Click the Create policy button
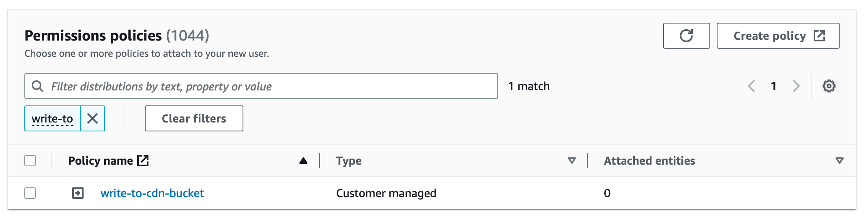The width and height of the screenshot is (868, 219). tap(778, 36)
